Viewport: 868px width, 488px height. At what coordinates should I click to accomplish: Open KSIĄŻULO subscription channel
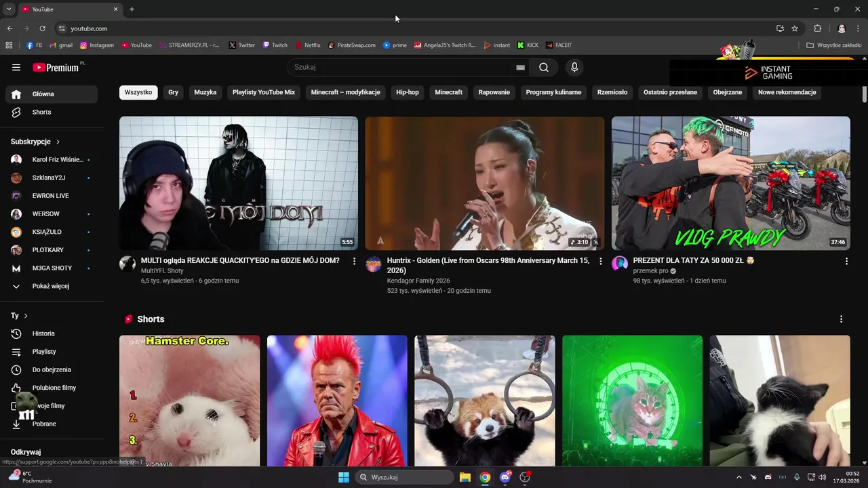click(52, 232)
